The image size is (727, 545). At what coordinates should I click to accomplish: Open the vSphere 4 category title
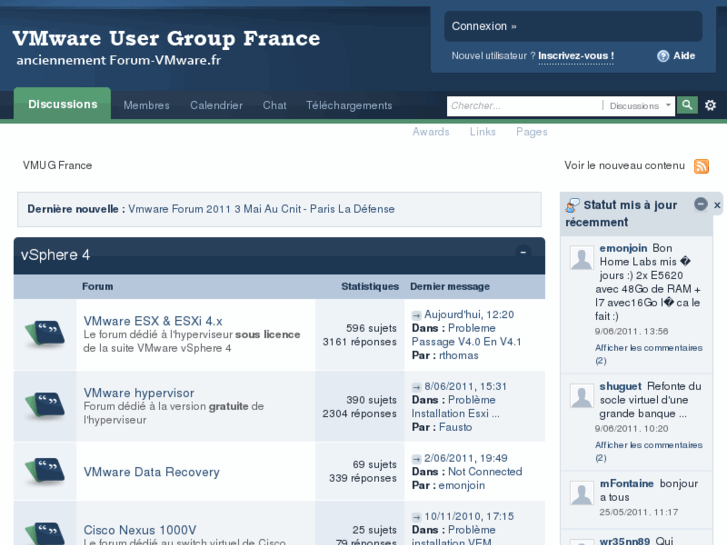(56, 255)
